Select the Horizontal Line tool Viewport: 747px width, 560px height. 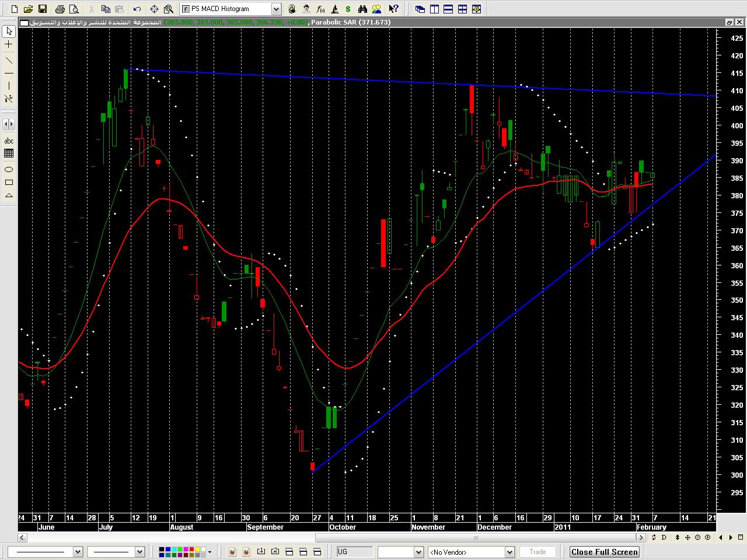click(x=9, y=73)
